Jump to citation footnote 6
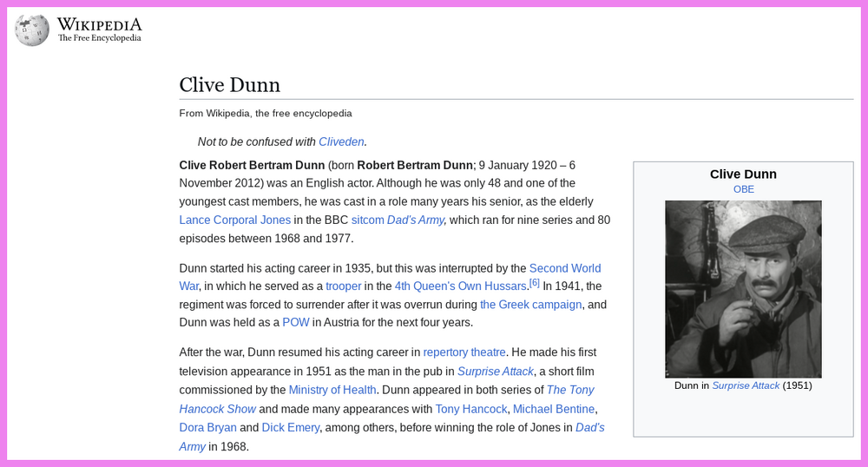 534,283
